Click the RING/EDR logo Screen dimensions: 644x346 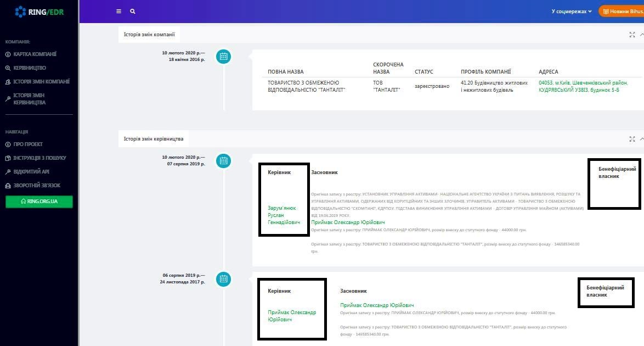[38, 11]
